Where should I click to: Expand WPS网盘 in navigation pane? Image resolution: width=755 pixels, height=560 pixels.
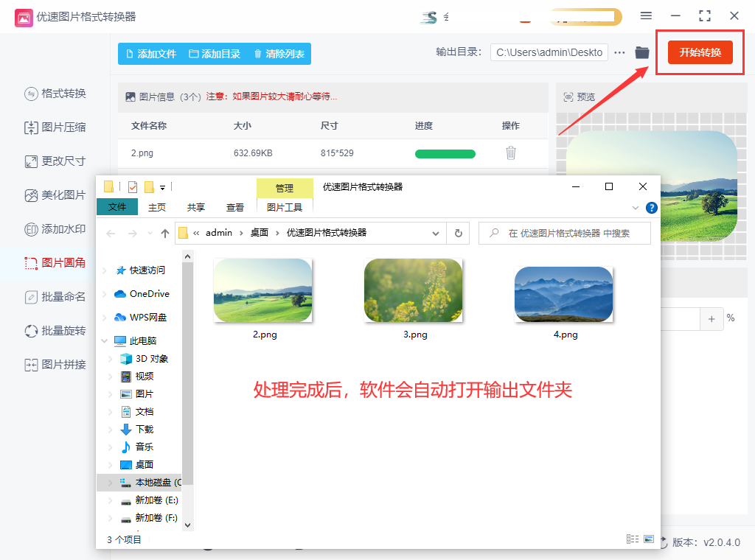click(x=105, y=318)
